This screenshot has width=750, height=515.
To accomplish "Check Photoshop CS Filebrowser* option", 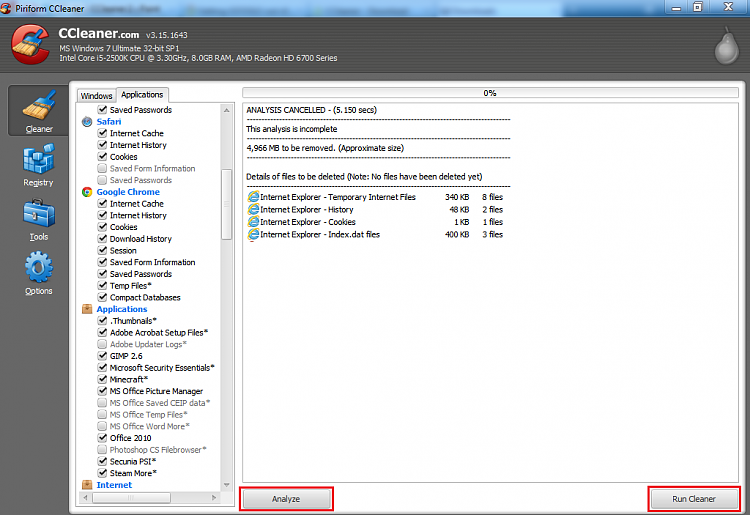I will pyautogui.click(x=102, y=449).
